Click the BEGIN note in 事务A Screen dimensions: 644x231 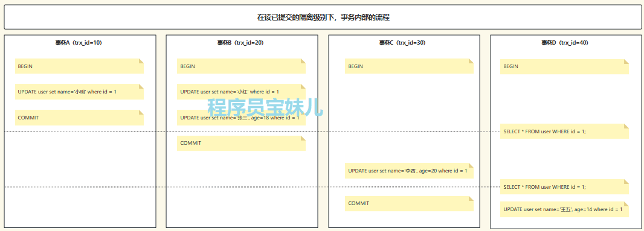point(79,66)
